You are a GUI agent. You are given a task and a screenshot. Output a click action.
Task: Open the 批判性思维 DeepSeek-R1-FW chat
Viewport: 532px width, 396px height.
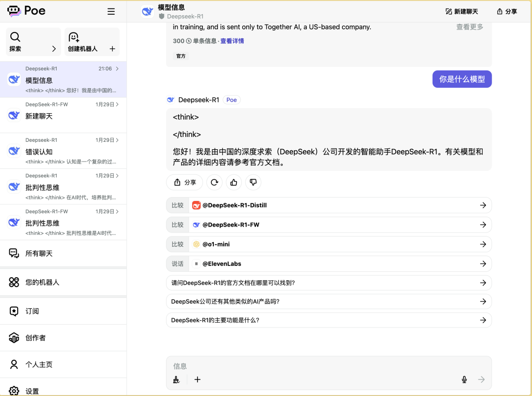(x=64, y=222)
